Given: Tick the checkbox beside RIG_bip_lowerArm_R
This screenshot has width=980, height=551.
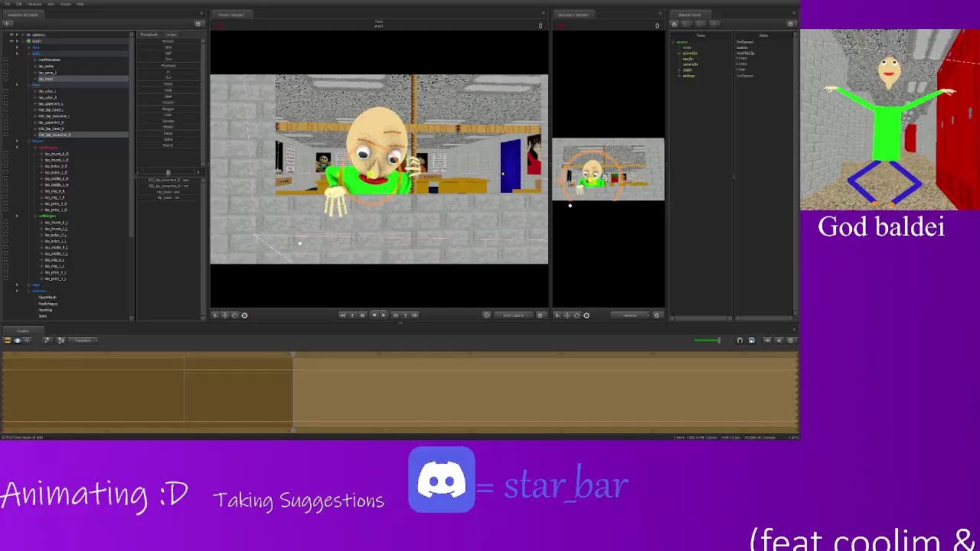Looking at the screenshot, I should pos(6,135).
